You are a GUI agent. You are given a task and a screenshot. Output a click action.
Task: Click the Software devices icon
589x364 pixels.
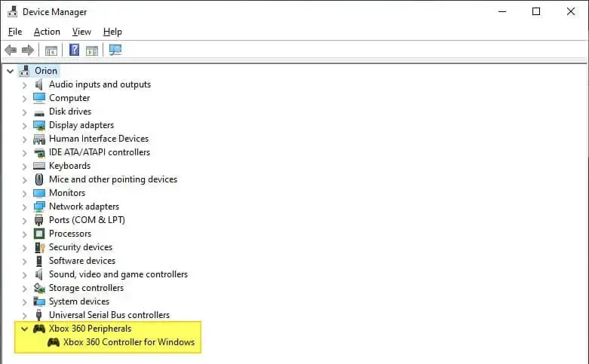click(x=39, y=261)
